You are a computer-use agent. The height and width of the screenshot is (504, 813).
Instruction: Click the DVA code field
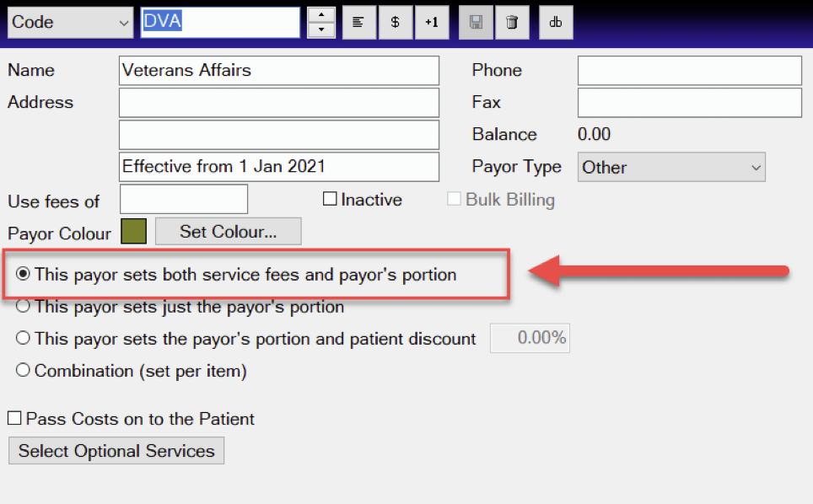pos(220,22)
